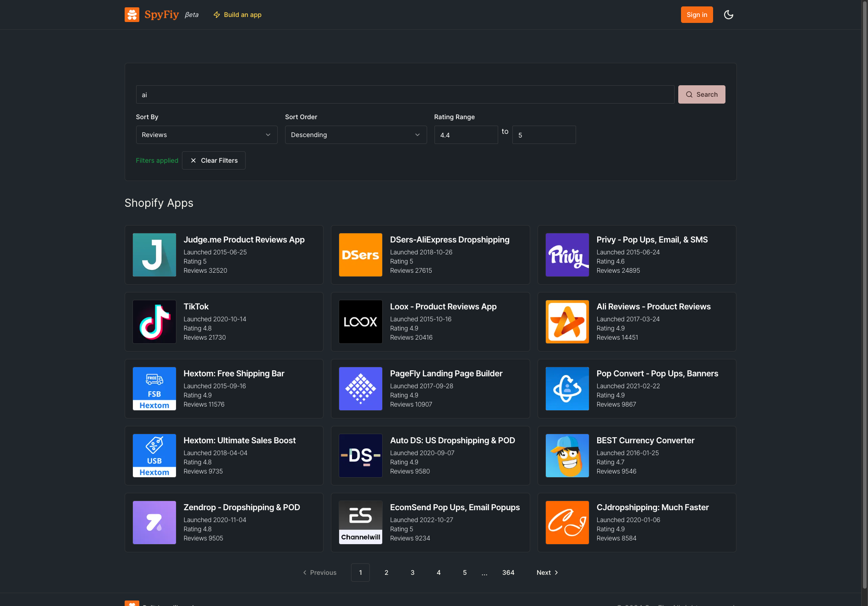
Task: Select Loox - Product Reviews App title
Action: point(443,307)
